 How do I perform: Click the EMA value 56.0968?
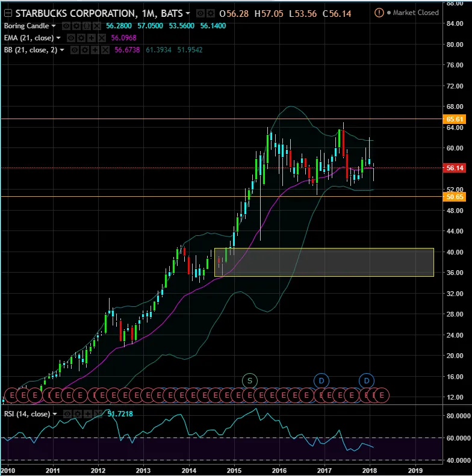pyautogui.click(x=123, y=38)
